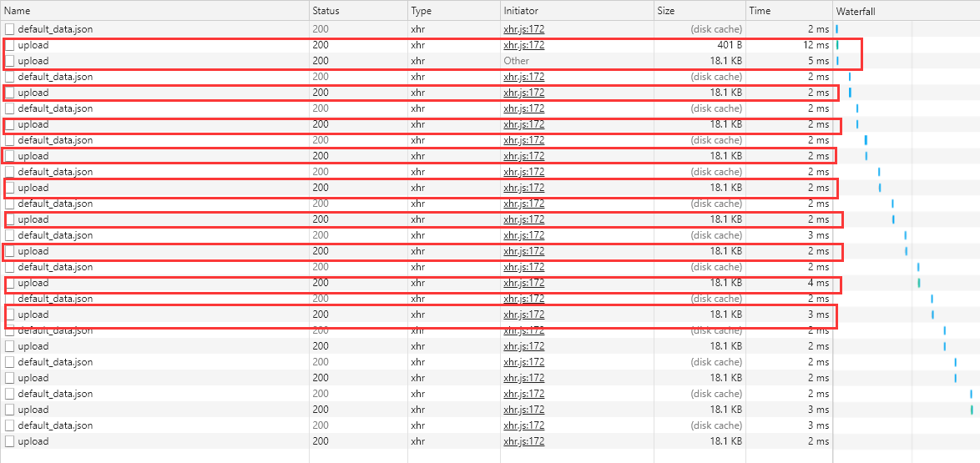The width and height of the screenshot is (980, 463).
Task: Click the file icon of the 4 ms upload row
Action: coord(9,283)
